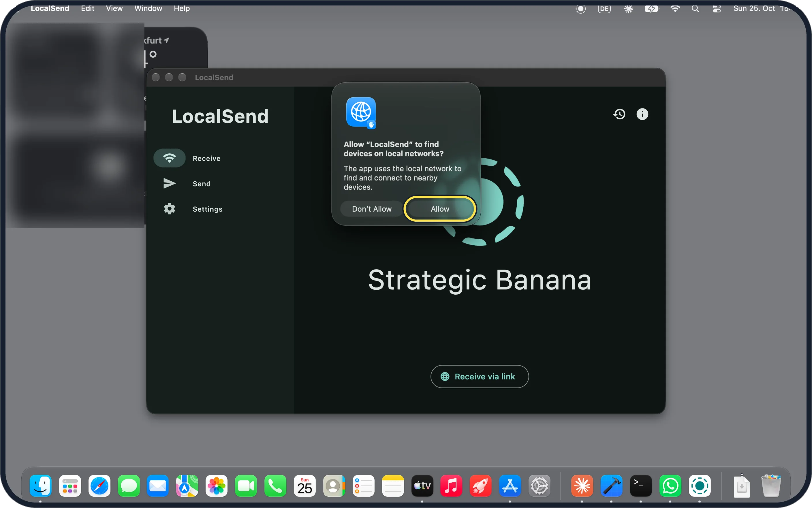812x508 pixels.
Task: Open the Edit menu
Action: pyautogui.click(x=87, y=8)
